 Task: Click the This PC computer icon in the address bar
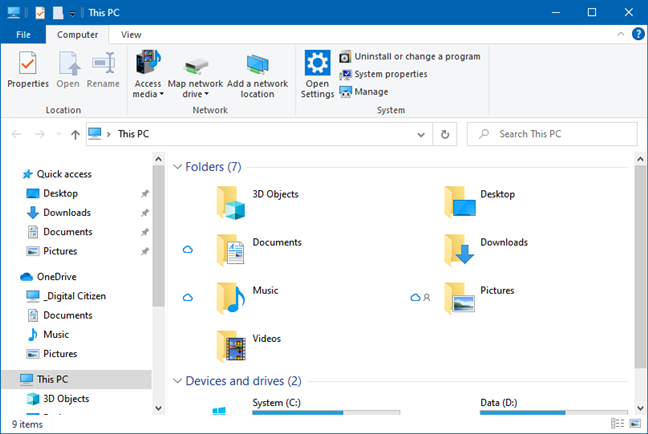click(95, 134)
